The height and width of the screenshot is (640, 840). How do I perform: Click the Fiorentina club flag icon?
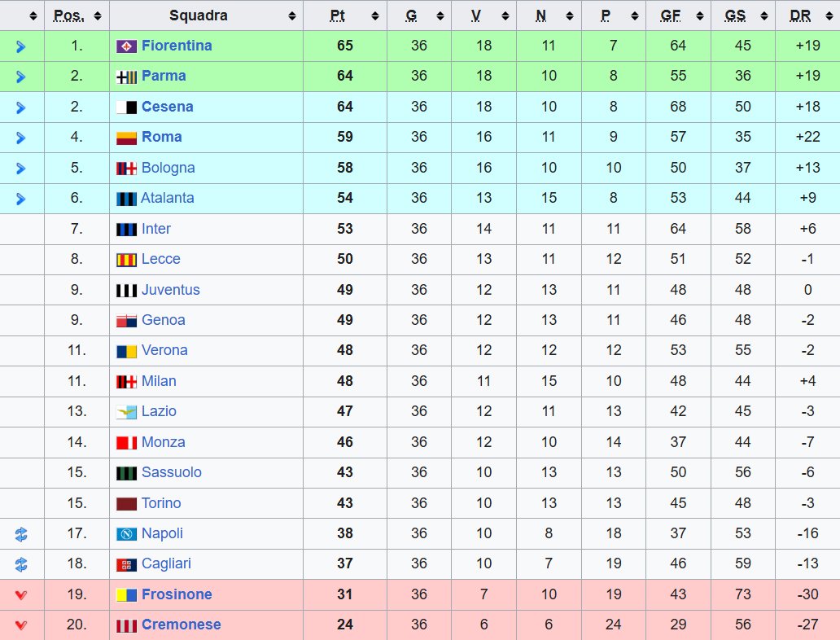(126, 46)
